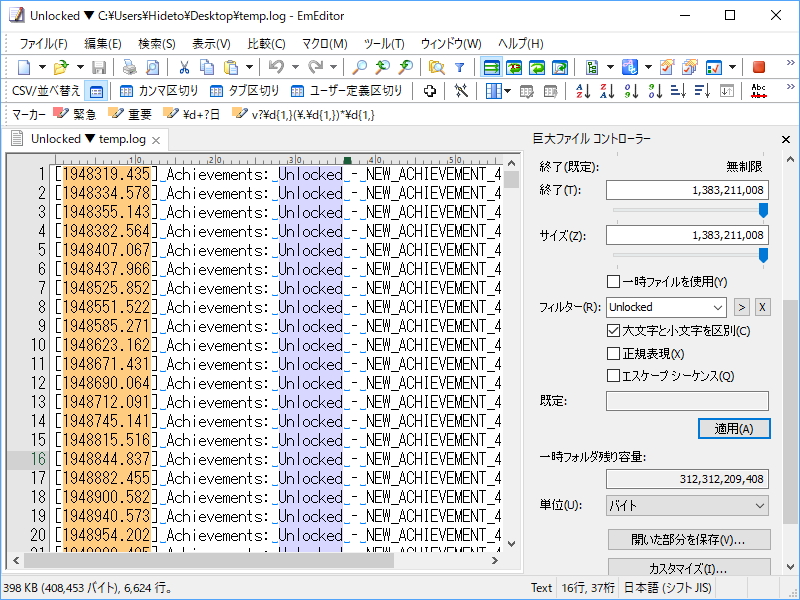This screenshot has width=800, height=600.
Task: Select the Save icon
Action: [x=98, y=66]
